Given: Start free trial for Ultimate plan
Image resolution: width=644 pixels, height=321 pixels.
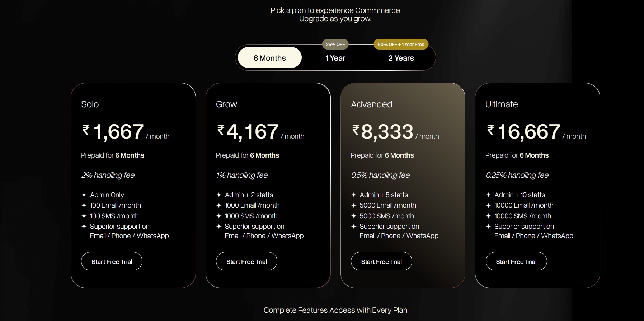Looking at the screenshot, I should point(516,261).
